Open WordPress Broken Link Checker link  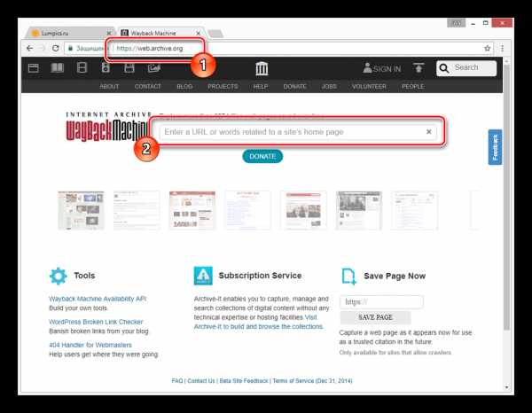(x=96, y=322)
